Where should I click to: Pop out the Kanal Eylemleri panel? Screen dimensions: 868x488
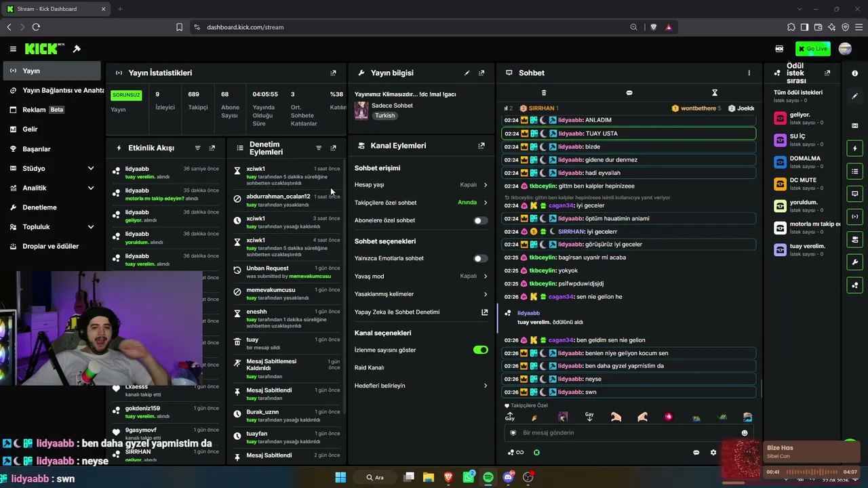click(481, 146)
